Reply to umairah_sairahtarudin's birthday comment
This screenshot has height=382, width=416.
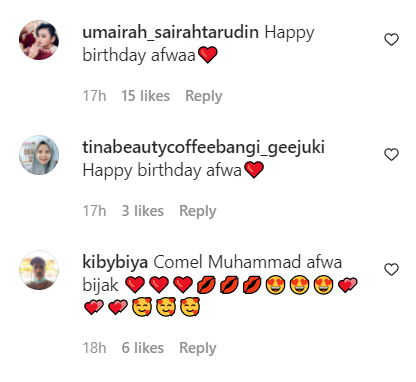click(x=204, y=96)
